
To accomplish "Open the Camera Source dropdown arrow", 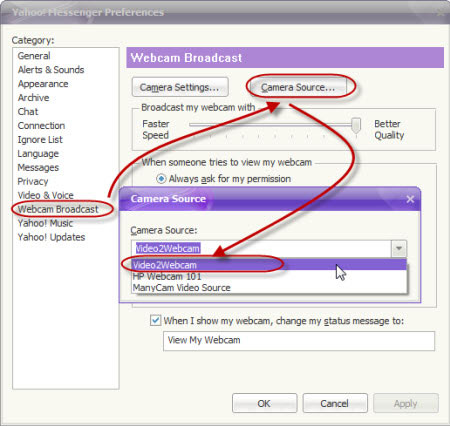I will coord(399,248).
